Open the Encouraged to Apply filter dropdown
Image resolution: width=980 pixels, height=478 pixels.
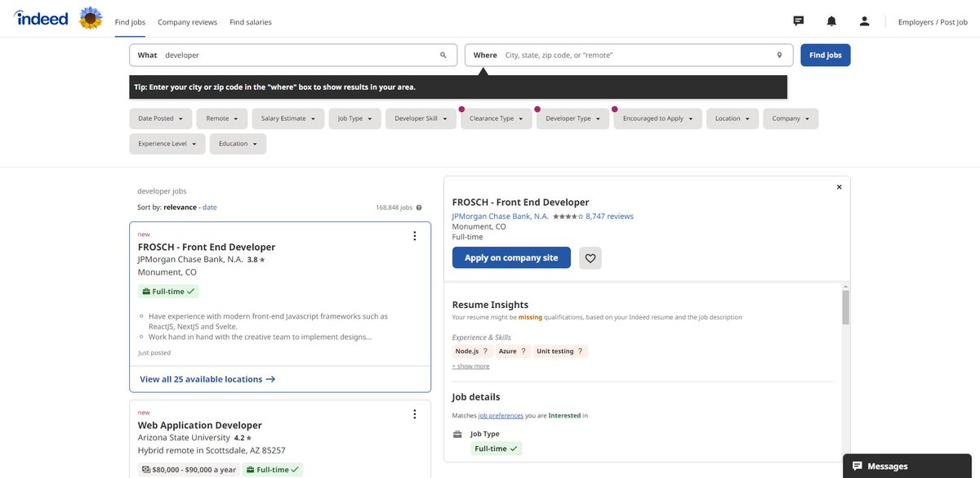pos(658,118)
